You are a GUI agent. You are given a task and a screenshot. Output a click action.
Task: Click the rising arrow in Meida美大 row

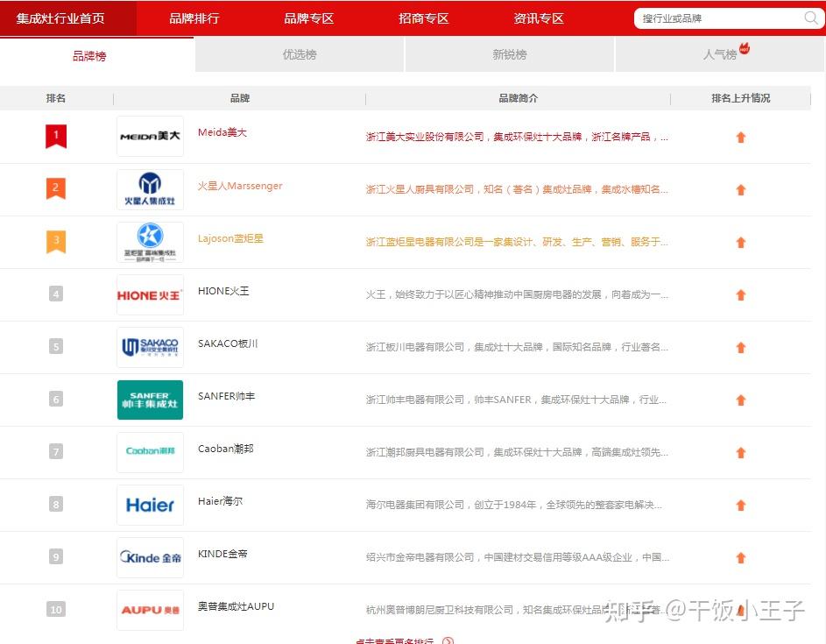741,137
